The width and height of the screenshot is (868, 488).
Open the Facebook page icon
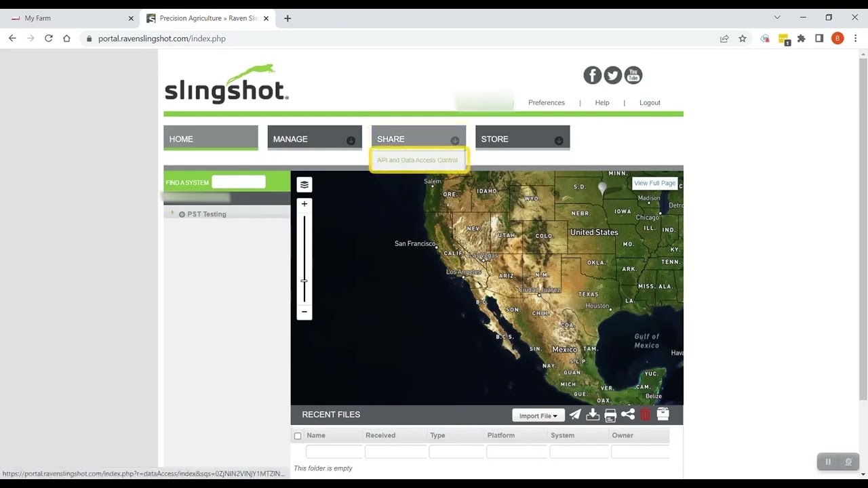coord(593,75)
